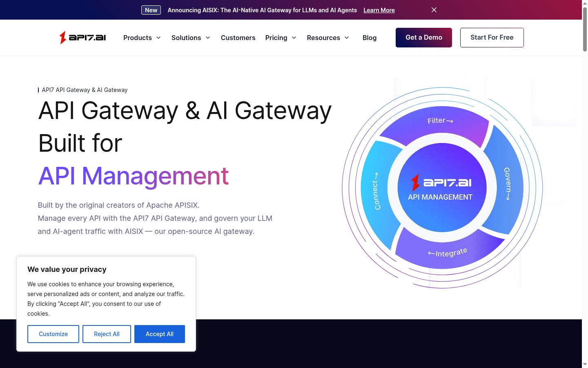Click the Pricing chevron arrow
588x368 pixels.
coord(294,38)
